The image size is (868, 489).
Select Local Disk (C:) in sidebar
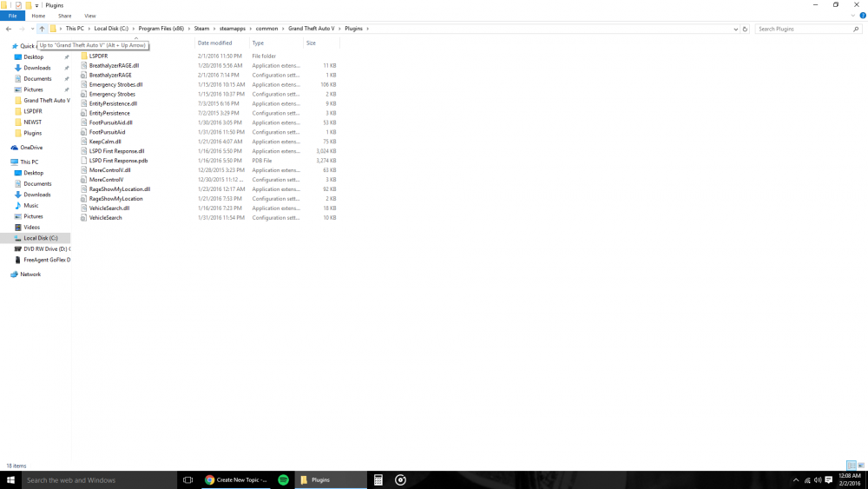41,238
